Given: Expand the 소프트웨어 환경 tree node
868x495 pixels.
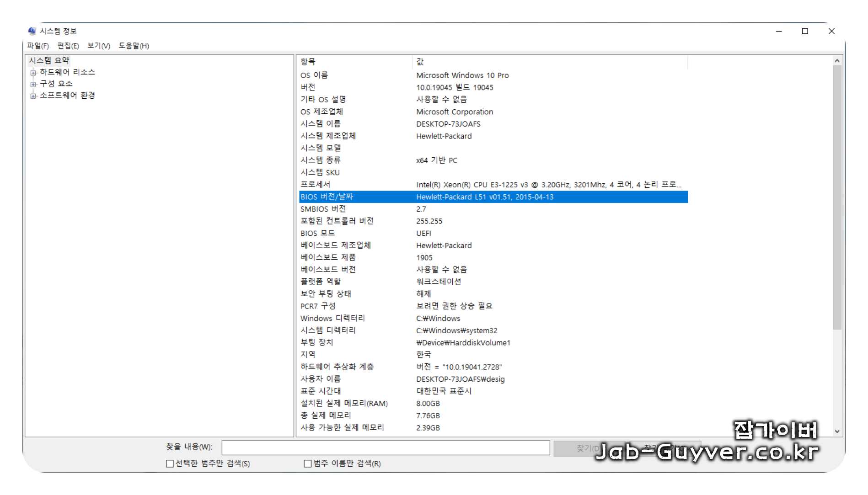Looking at the screenshot, I should [x=32, y=96].
